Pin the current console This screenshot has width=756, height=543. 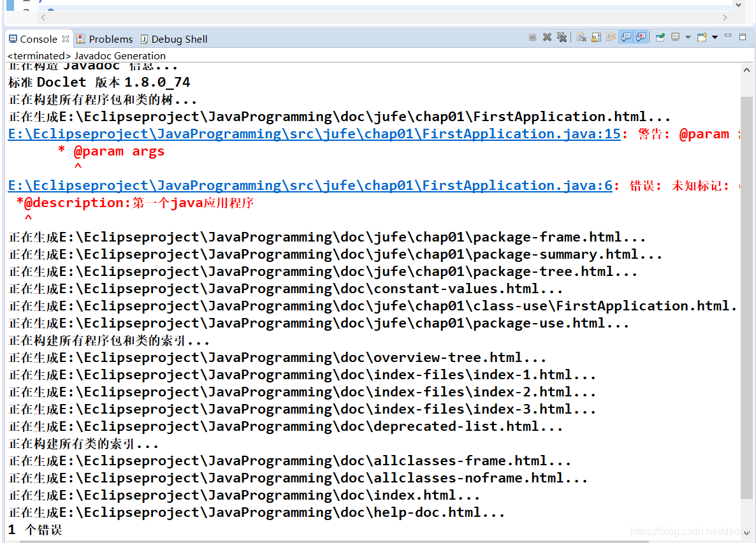[660, 37]
